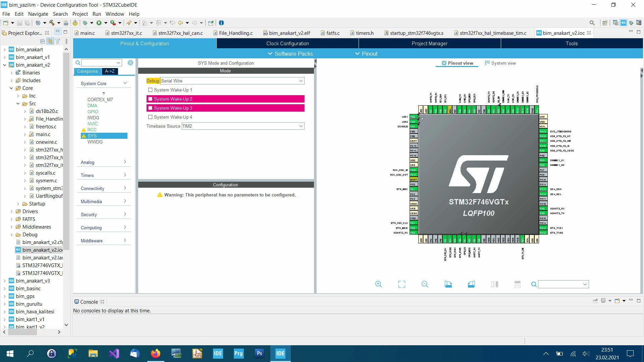Enable System Wake-Up 1 checkbox
Viewport: 644px width, 362px height.
150,90
